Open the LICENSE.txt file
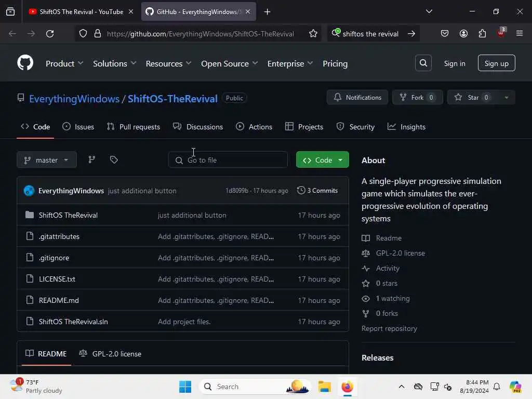The height and width of the screenshot is (399, 532). pos(57,279)
